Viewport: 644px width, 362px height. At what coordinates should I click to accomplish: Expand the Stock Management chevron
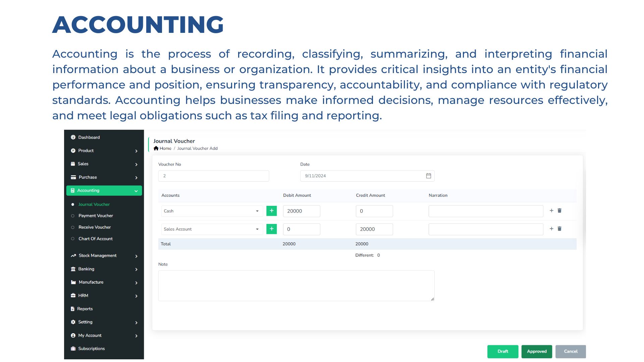click(136, 256)
